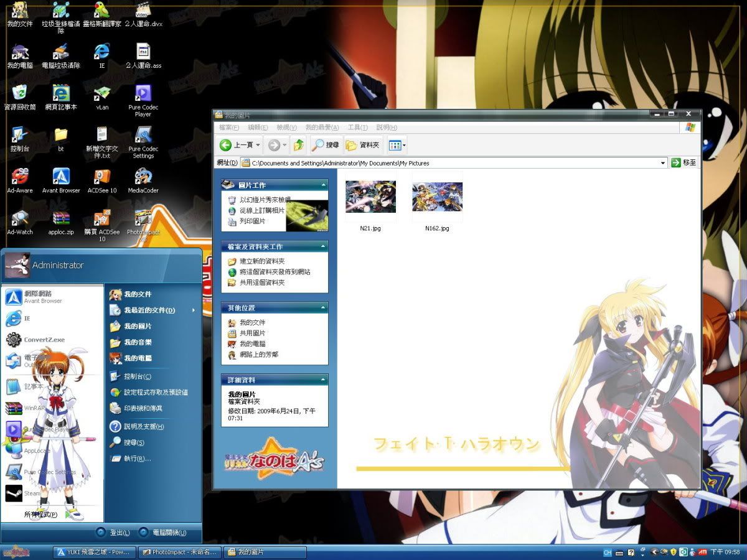Click the 共用這個資料夾 share folder link
747x560 pixels.
coord(262,282)
